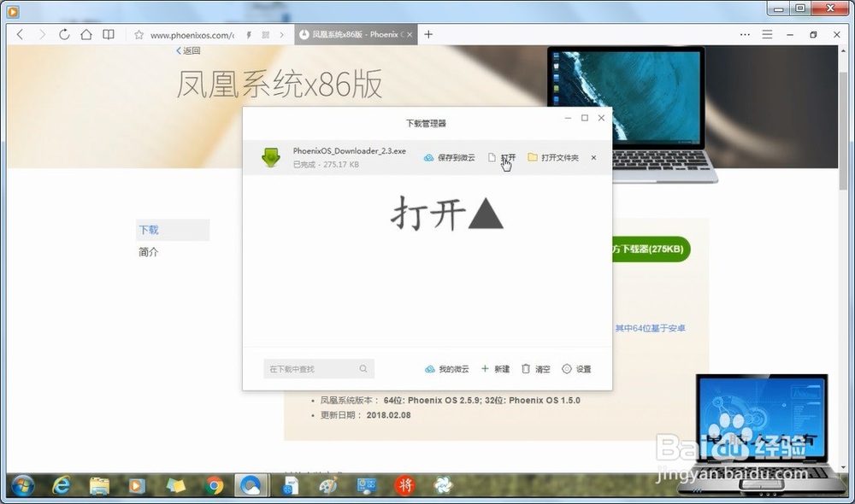The width and height of the screenshot is (855, 504).
Task: Click 打开 to open the downloaded file
Action: click(502, 157)
